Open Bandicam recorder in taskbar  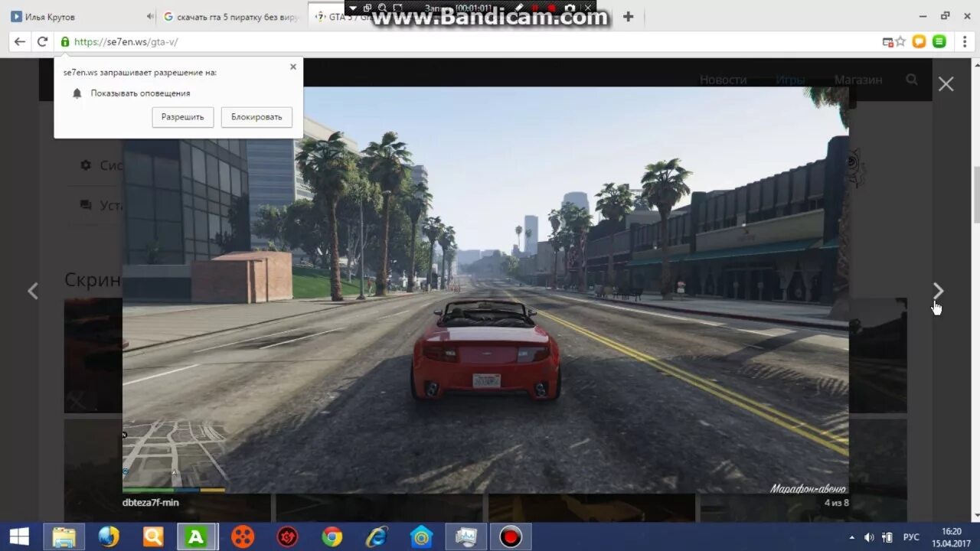click(511, 536)
